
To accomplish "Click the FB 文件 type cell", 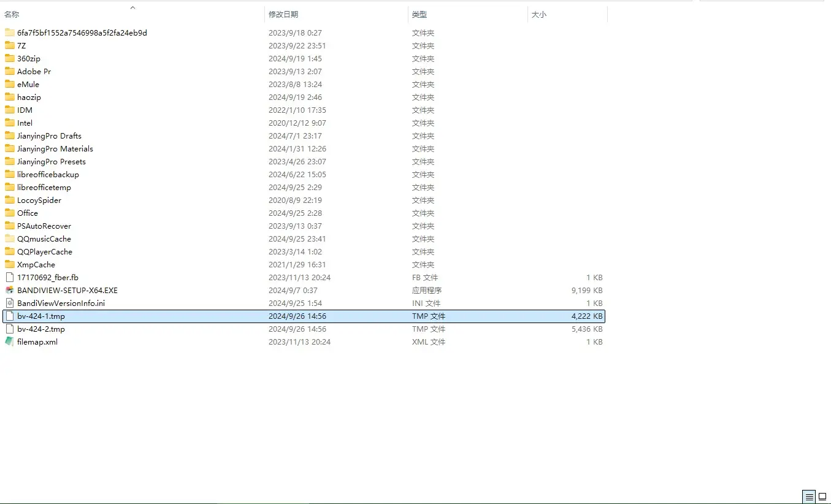I will point(425,278).
